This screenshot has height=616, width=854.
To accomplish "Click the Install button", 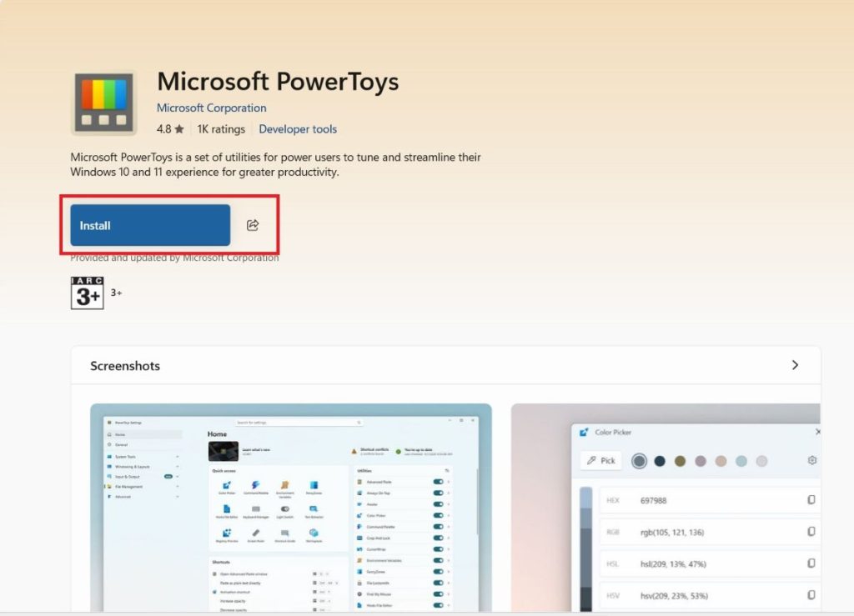I will click(x=150, y=225).
